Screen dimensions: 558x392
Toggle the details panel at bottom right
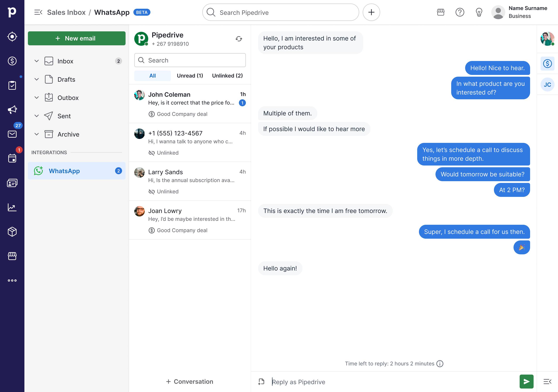(x=547, y=382)
